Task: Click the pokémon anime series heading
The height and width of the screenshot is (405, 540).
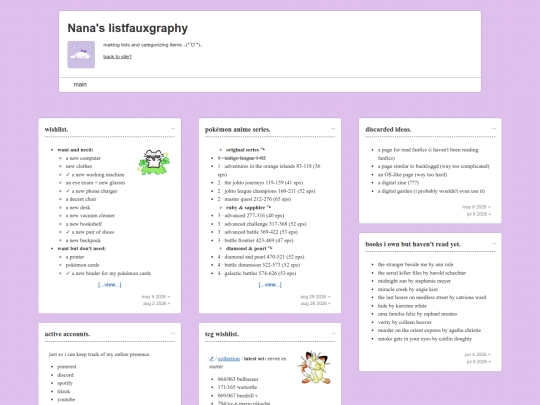Action: [238, 129]
